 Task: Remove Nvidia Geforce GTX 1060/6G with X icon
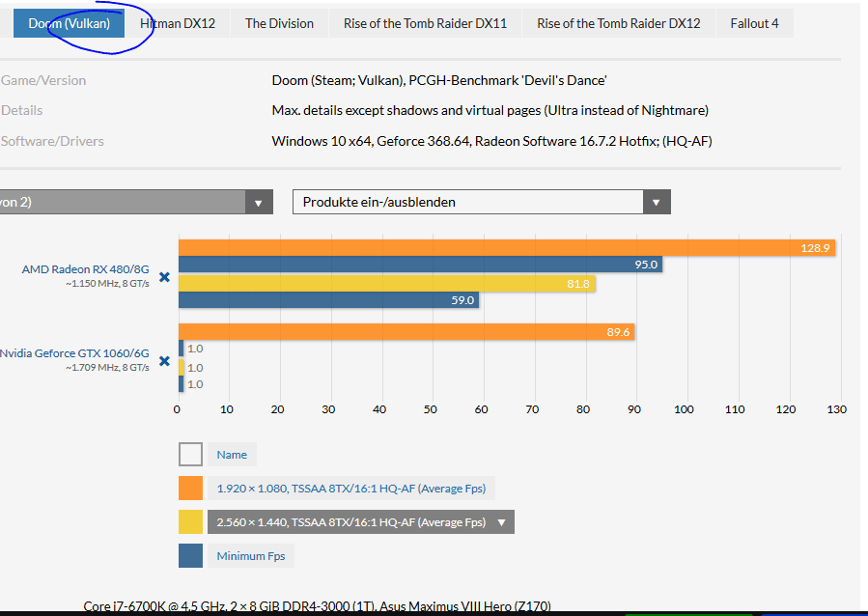coord(164,361)
